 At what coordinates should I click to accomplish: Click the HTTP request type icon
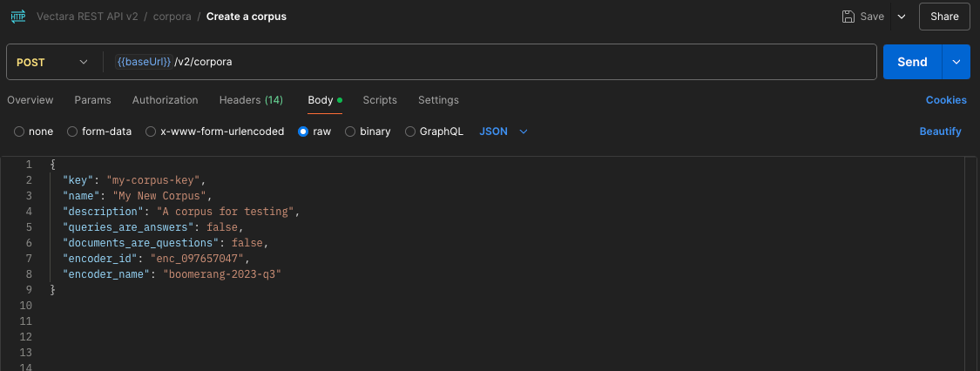click(x=17, y=17)
